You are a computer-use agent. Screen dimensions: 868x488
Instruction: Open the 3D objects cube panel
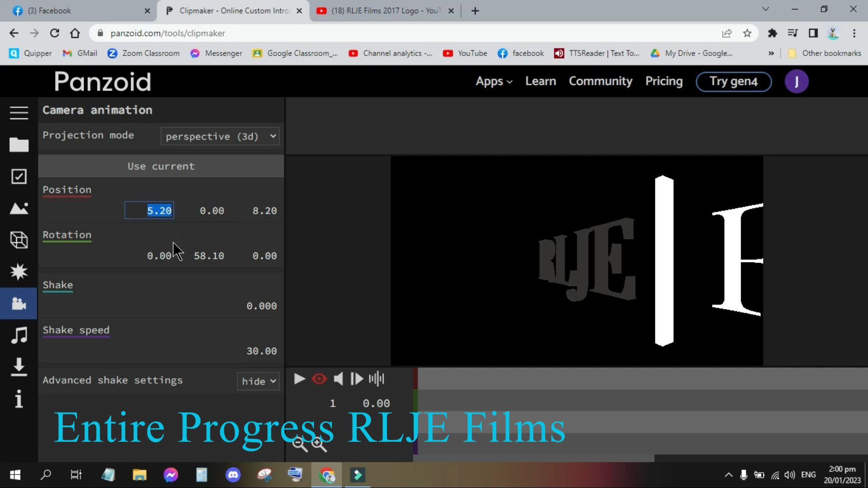pos(19,240)
